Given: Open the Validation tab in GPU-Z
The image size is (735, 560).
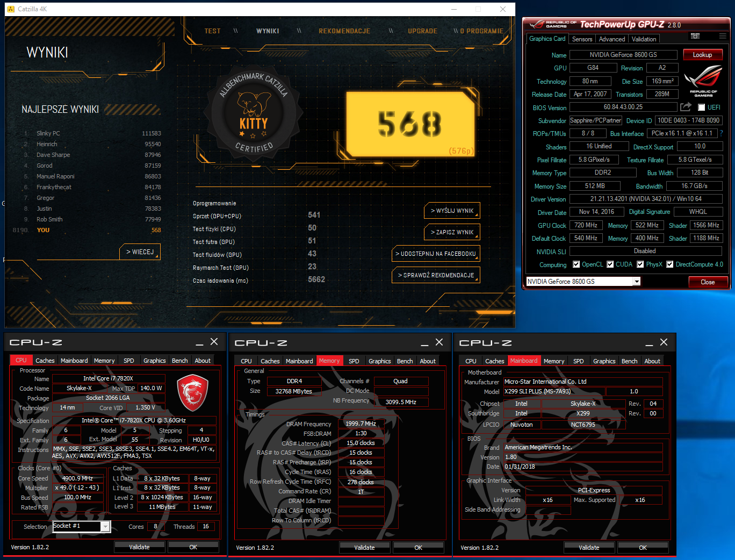Looking at the screenshot, I should point(644,39).
